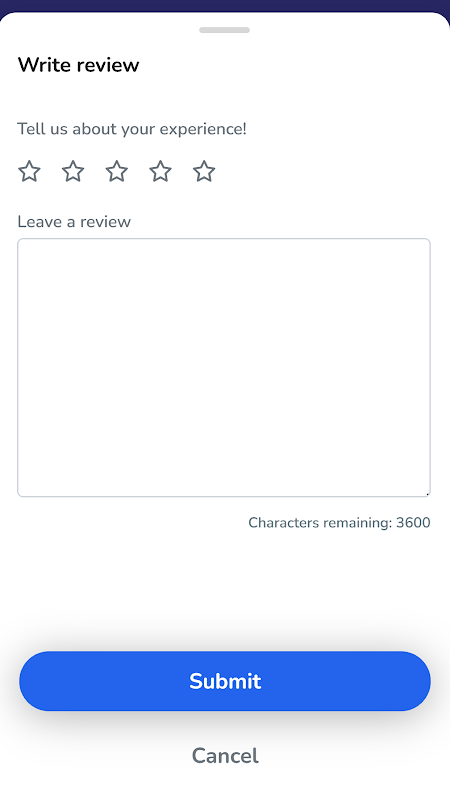
Task: Tap the fifth star for top rating
Action: coord(204,171)
